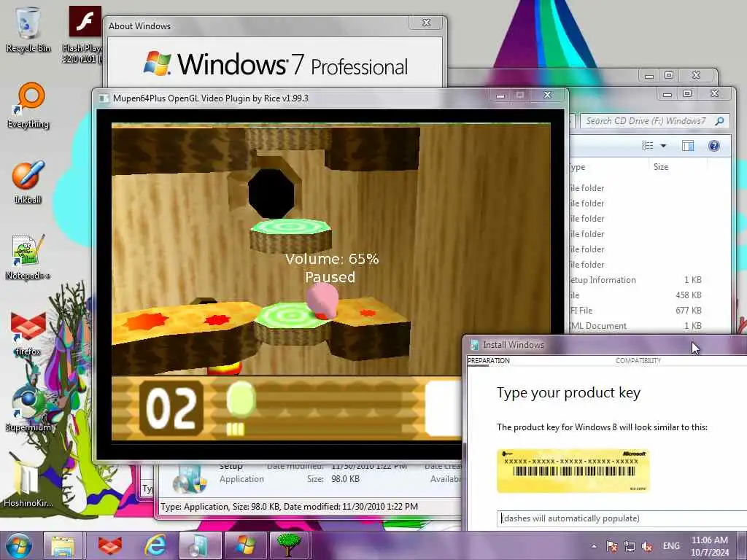
Task: Launch the Everything search shortcut
Action: tap(28, 105)
